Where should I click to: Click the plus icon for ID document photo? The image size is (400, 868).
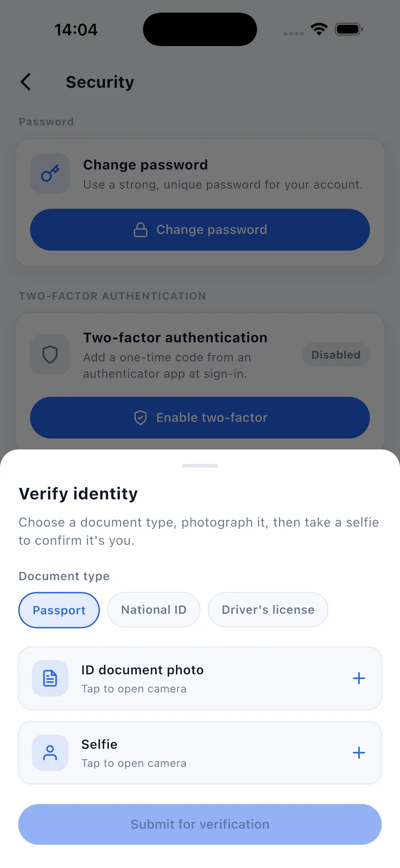(359, 678)
